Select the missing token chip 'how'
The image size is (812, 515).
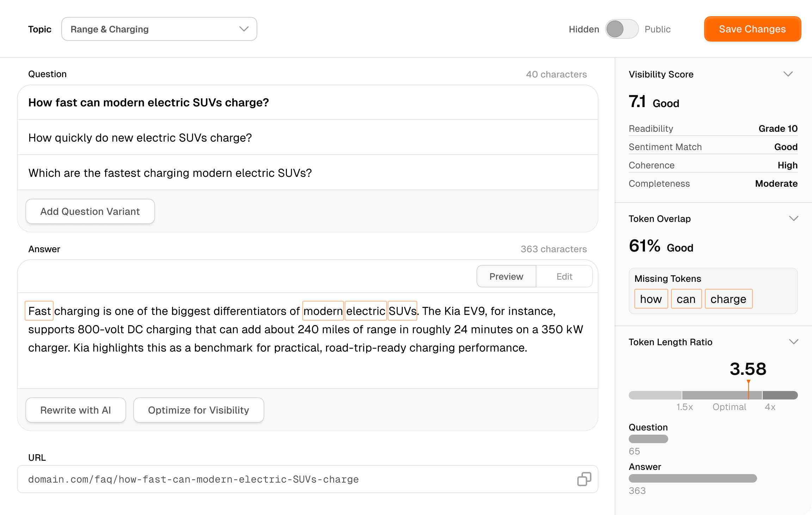tap(651, 298)
